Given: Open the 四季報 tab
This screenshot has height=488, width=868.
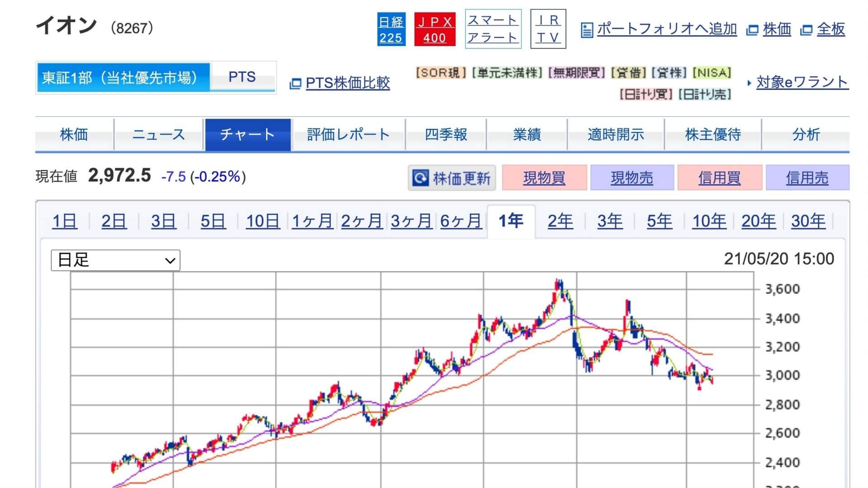Looking at the screenshot, I should coord(446,134).
